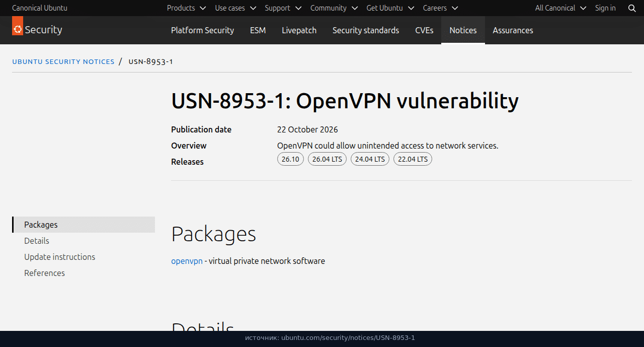Open the CVEs tab
The image size is (644, 347).
(x=424, y=30)
